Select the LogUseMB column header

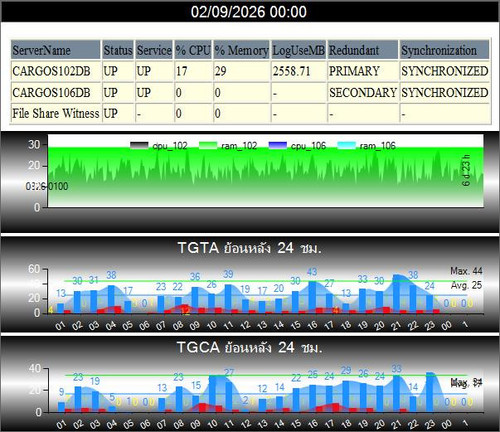[x=298, y=50]
